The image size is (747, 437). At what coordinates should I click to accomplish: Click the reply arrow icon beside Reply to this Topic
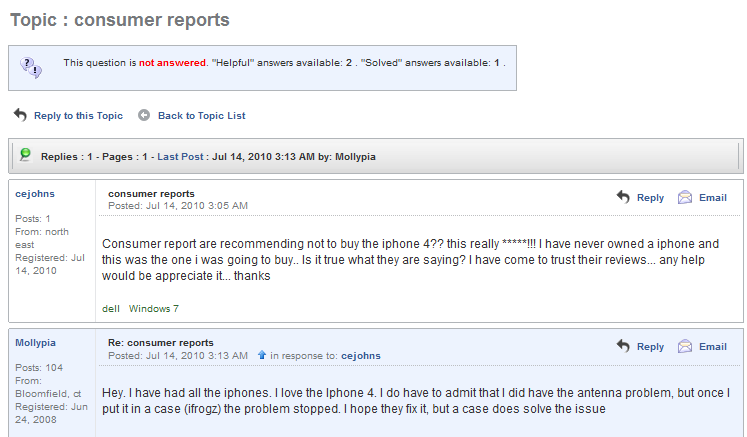pyautogui.click(x=20, y=115)
